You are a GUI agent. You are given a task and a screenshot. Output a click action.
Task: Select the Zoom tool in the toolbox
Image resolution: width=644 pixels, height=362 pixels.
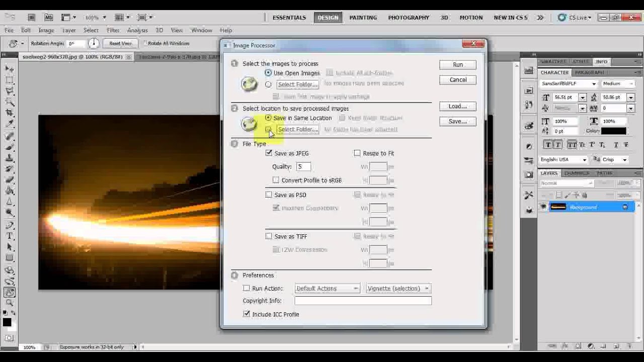pyautogui.click(x=9, y=303)
